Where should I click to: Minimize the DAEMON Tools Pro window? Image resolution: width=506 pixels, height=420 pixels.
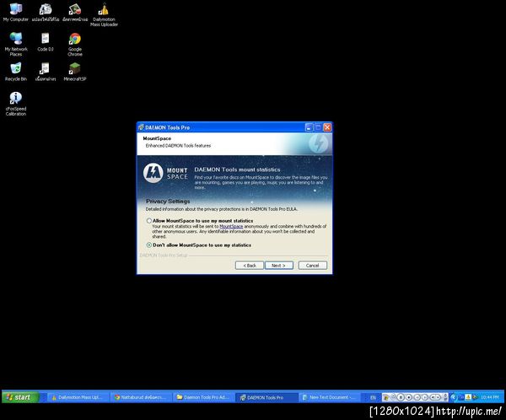[309, 127]
